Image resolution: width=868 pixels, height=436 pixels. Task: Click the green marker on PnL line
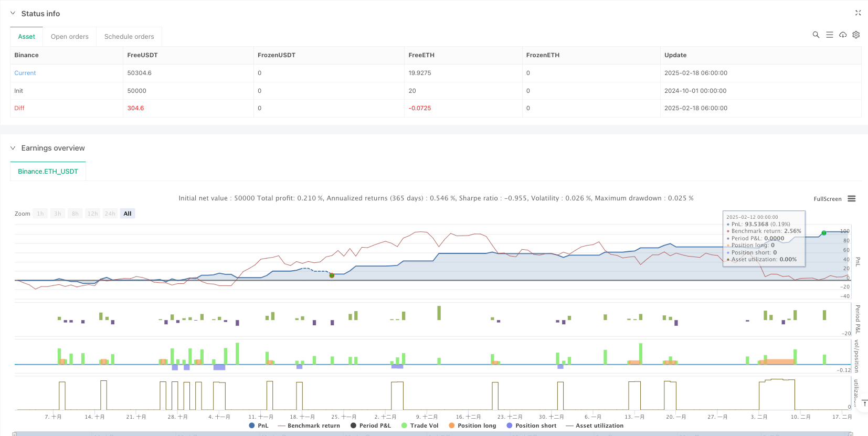[824, 233]
